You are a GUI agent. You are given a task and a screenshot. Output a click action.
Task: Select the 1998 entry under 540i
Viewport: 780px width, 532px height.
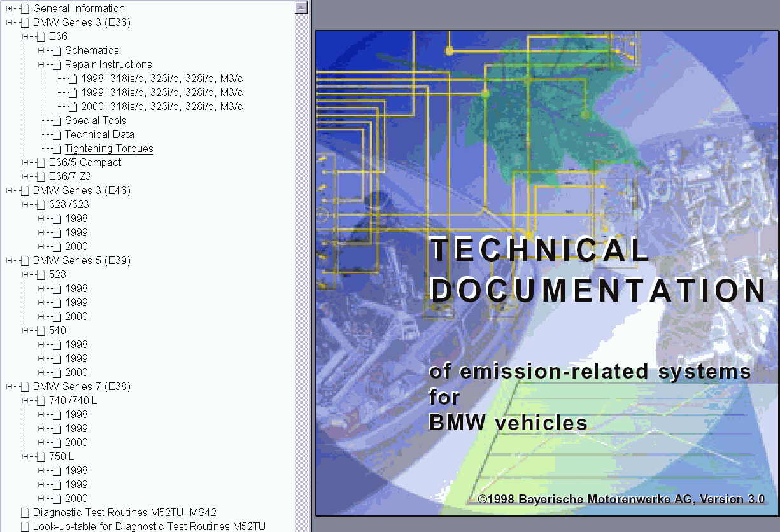click(x=76, y=345)
